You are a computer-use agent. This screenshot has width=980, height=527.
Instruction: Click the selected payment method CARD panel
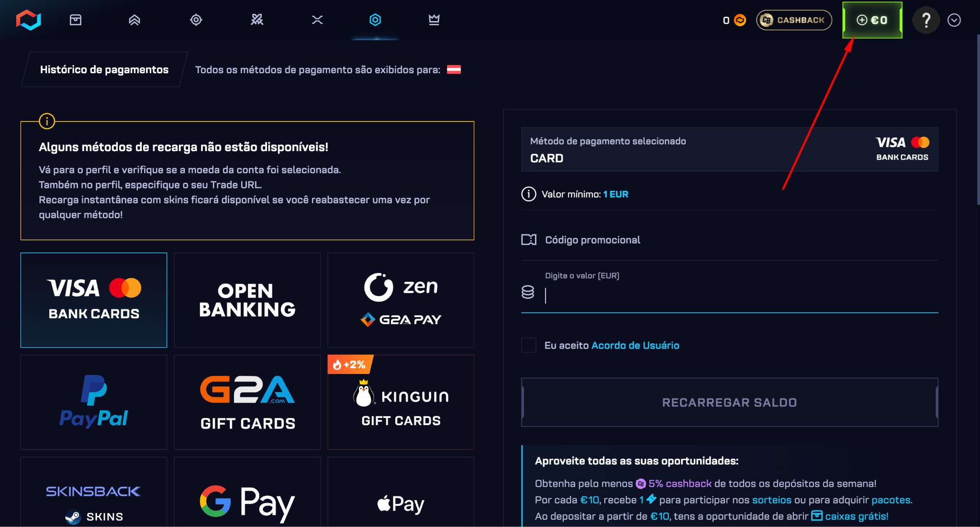tap(729, 149)
